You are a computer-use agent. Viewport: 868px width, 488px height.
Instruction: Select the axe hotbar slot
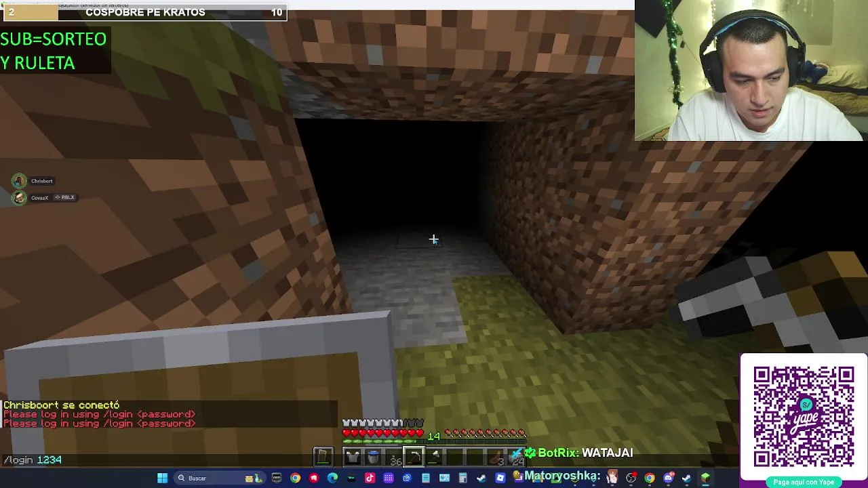[434, 457]
